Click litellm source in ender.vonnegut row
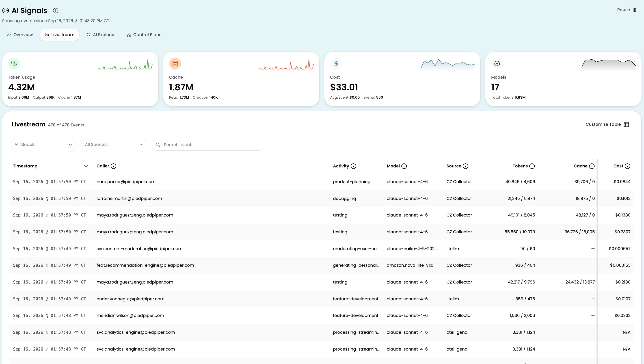Image resolution: width=644 pixels, height=364 pixels. tap(452, 299)
